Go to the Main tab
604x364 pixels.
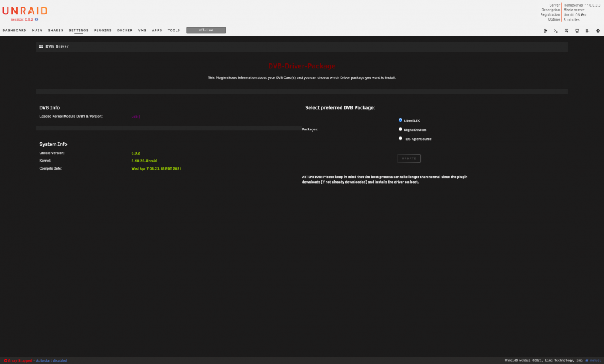(x=37, y=30)
